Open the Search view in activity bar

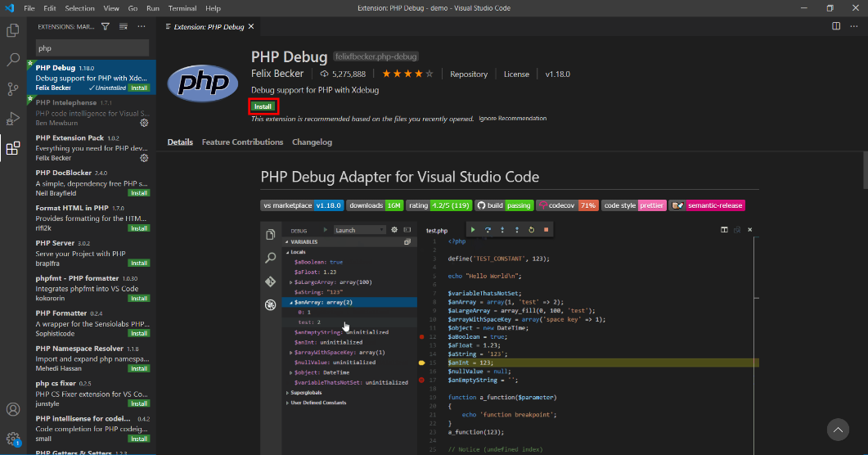tap(13, 59)
